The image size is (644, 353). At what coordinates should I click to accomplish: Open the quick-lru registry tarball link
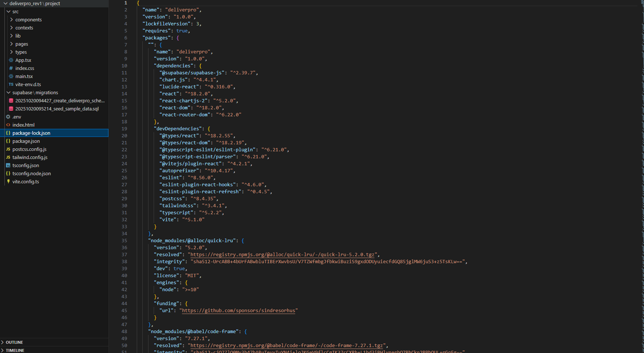pyautogui.click(x=283, y=254)
